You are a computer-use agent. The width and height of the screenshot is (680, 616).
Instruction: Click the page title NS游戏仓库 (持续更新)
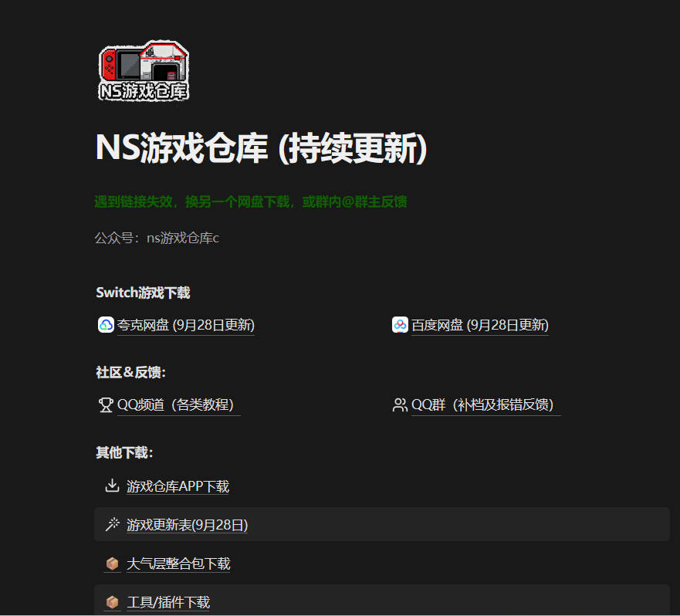point(262,148)
